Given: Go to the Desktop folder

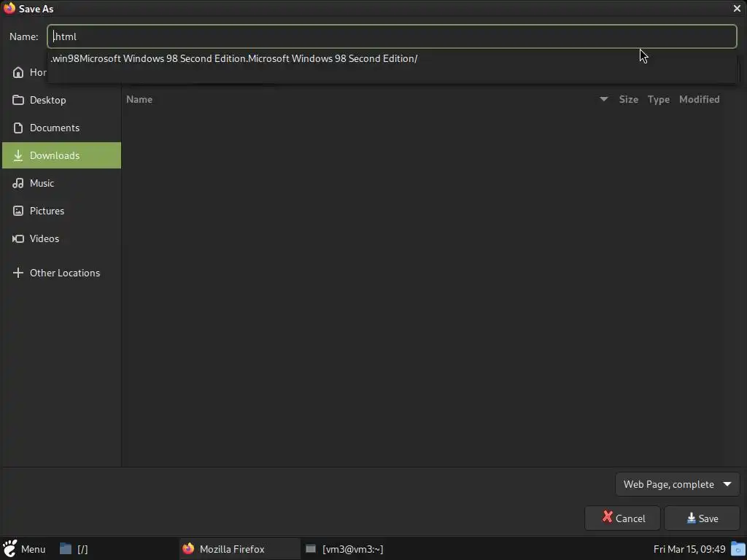Looking at the screenshot, I should pyautogui.click(x=61, y=100).
